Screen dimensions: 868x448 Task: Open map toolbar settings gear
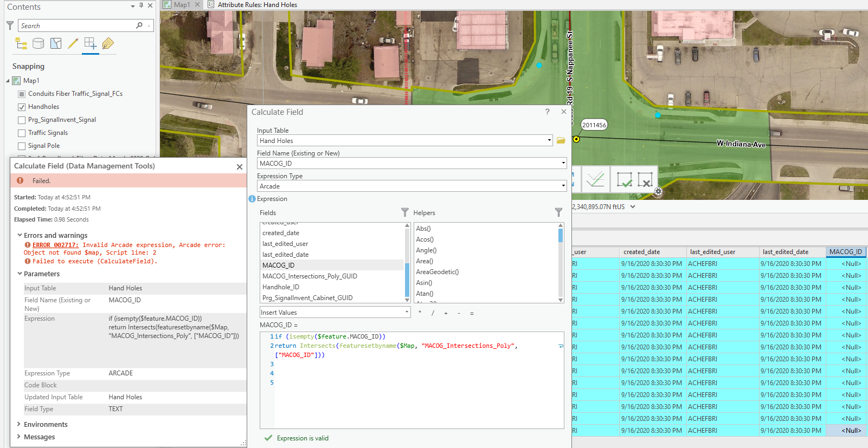(658, 191)
